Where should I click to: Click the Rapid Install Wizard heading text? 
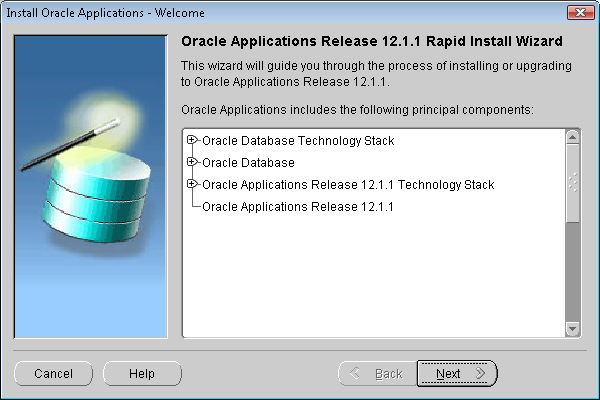pos(372,41)
